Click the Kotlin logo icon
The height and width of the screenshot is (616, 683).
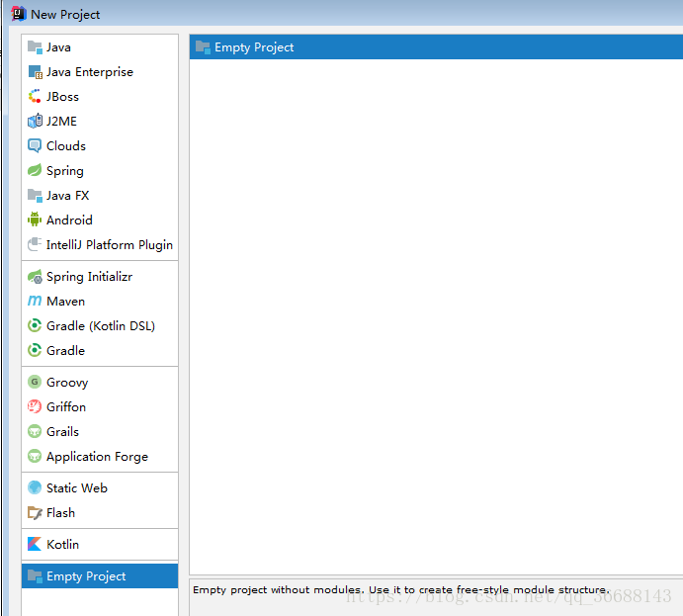[35, 544]
